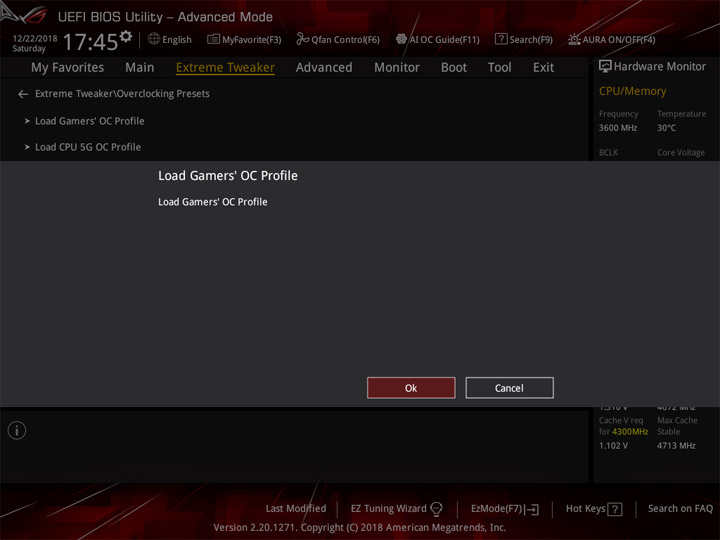This screenshot has width=720, height=540.
Task: Open Qfan Control fan icon
Action: point(302,39)
